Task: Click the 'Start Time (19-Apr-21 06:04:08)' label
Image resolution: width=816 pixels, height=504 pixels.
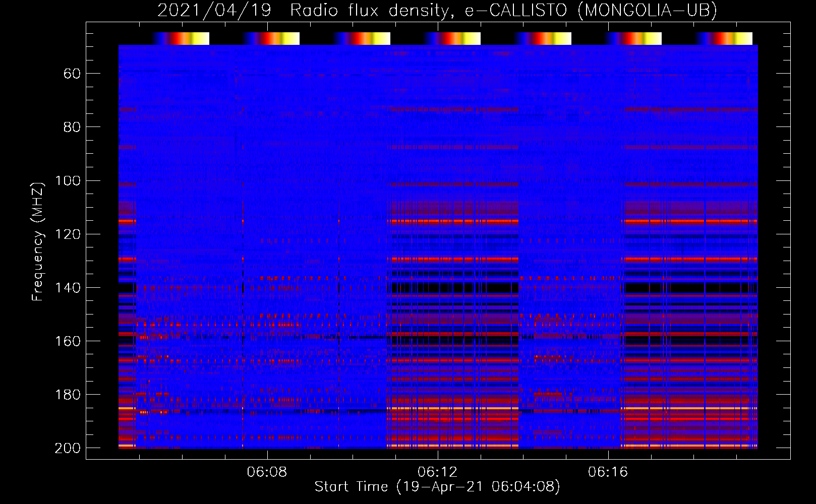Action: point(437,487)
